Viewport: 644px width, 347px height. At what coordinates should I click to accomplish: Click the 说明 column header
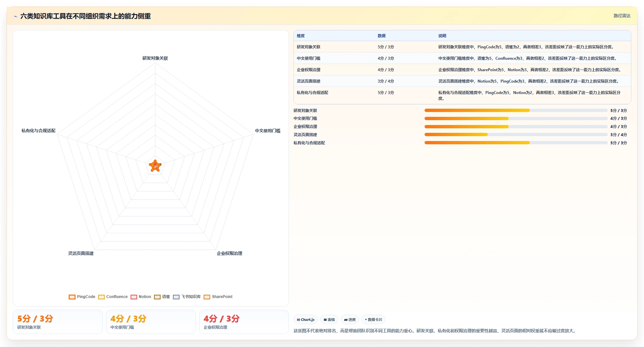442,36
